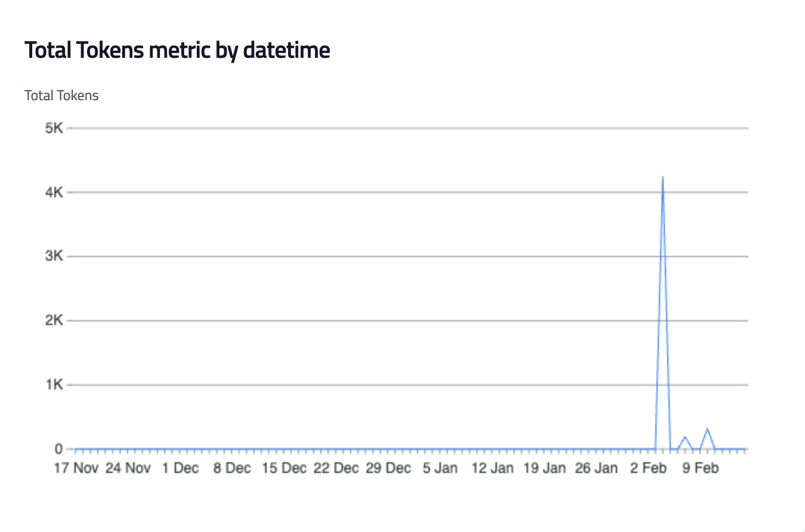Select the 2 Feb date label
This screenshot has width=805, height=532.
pos(648,468)
